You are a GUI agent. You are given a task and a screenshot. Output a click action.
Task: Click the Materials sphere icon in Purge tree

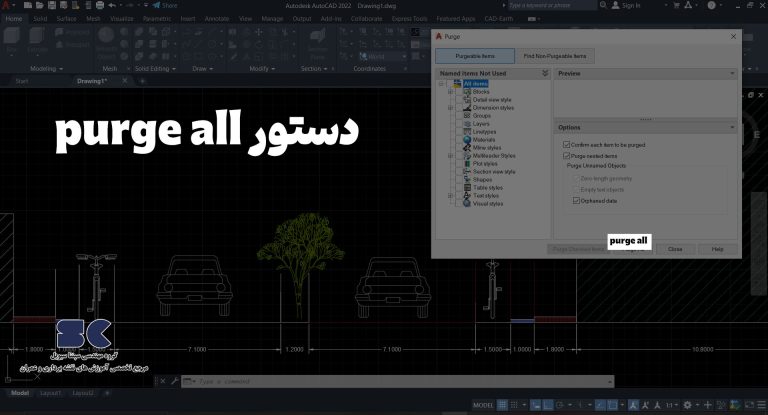467,140
